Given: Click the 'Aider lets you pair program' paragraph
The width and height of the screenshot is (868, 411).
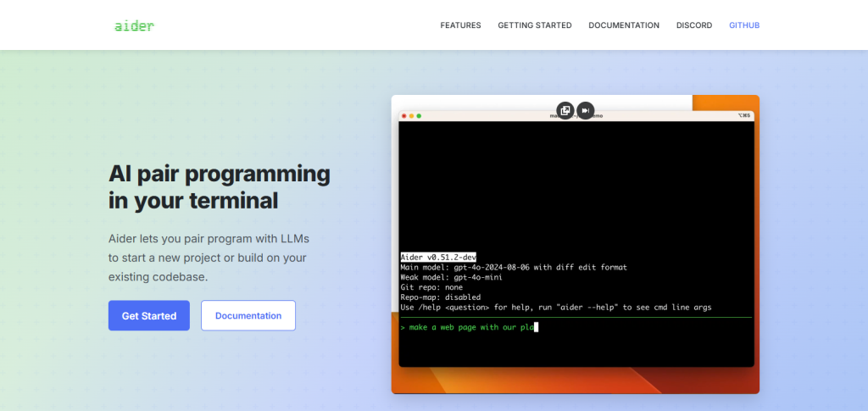Looking at the screenshot, I should click(209, 258).
